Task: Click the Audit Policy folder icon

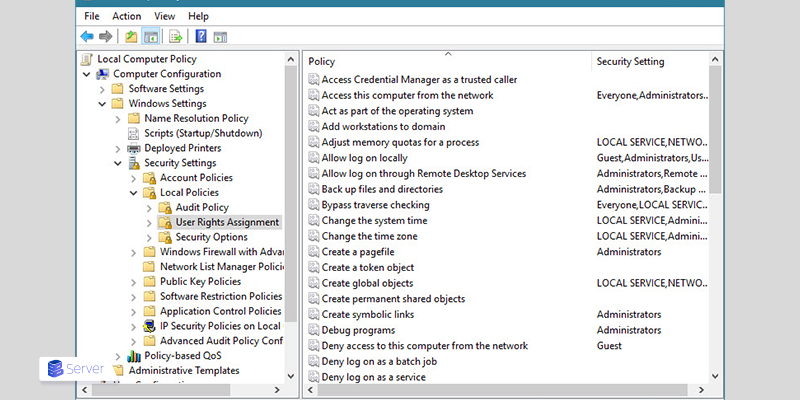Action: pyautogui.click(x=165, y=208)
